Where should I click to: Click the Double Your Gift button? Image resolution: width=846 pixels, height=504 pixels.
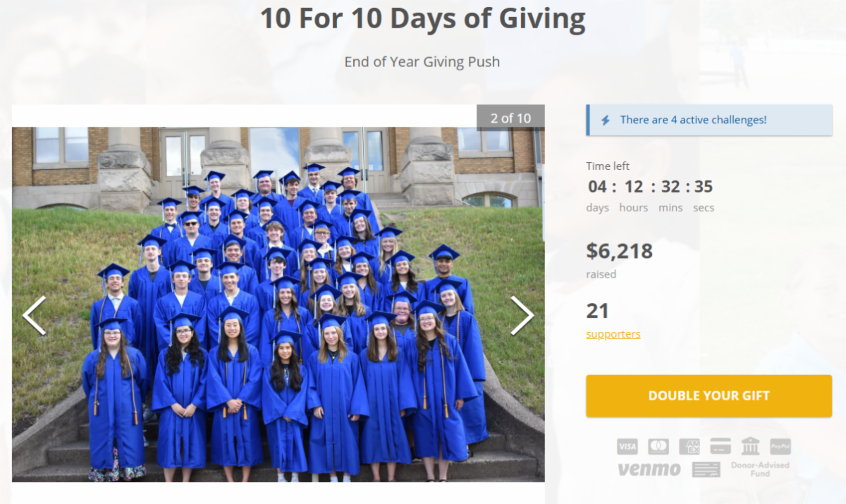point(709,395)
